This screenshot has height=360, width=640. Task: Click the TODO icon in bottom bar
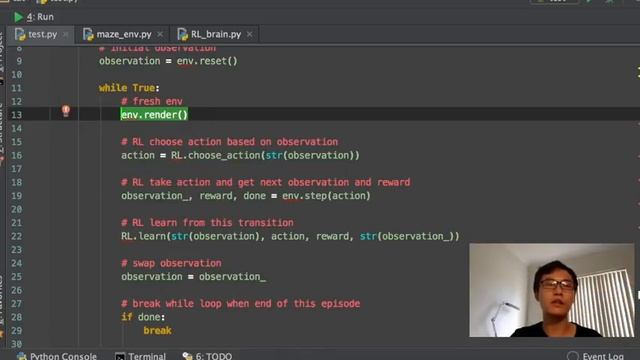click(187, 356)
